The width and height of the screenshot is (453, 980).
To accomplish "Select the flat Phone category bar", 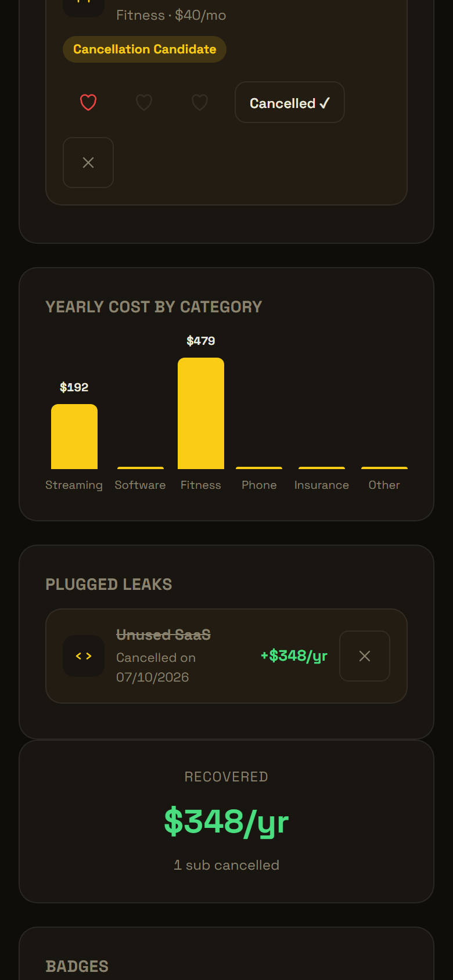I will pyautogui.click(x=259, y=468).
